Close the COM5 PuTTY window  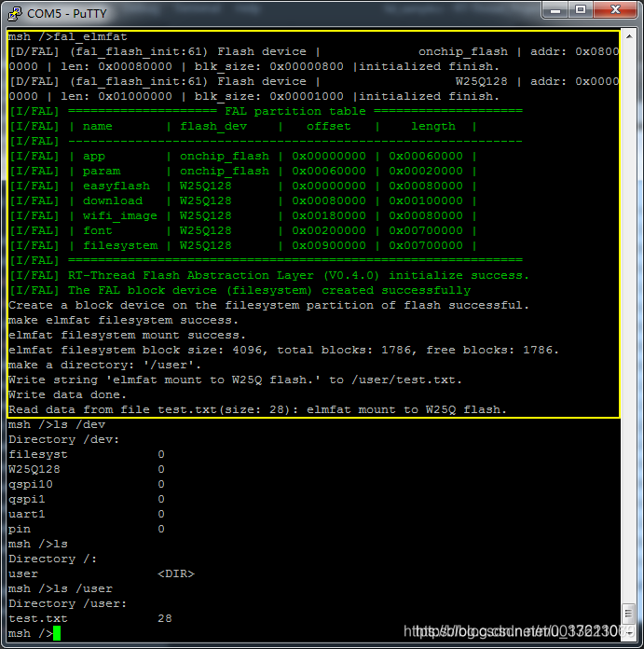click(x=615, y=10)
